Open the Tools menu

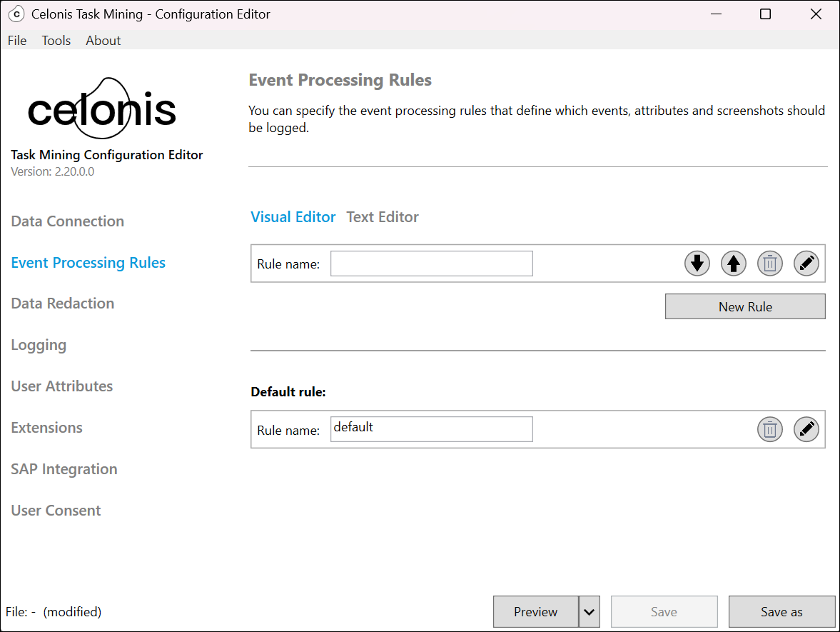click(x=56, y=41)
